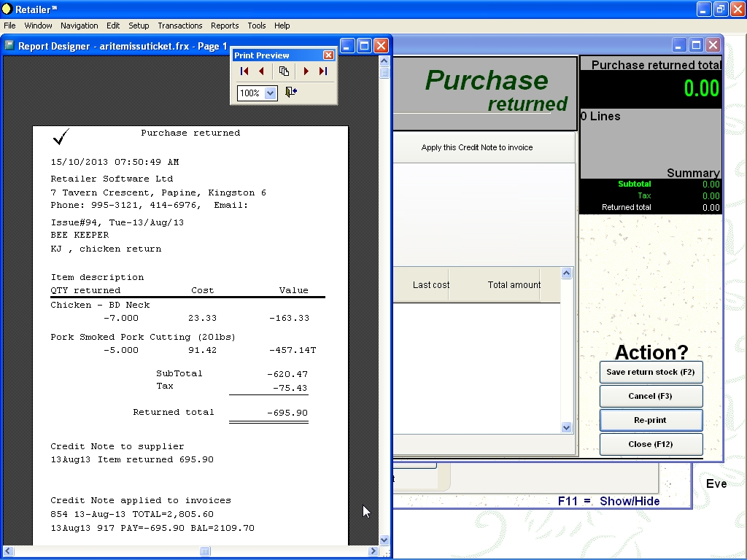Go to first page in Print Preview
Image resolution: width=747 pixels, height=560 pixels.
(244, 71)
